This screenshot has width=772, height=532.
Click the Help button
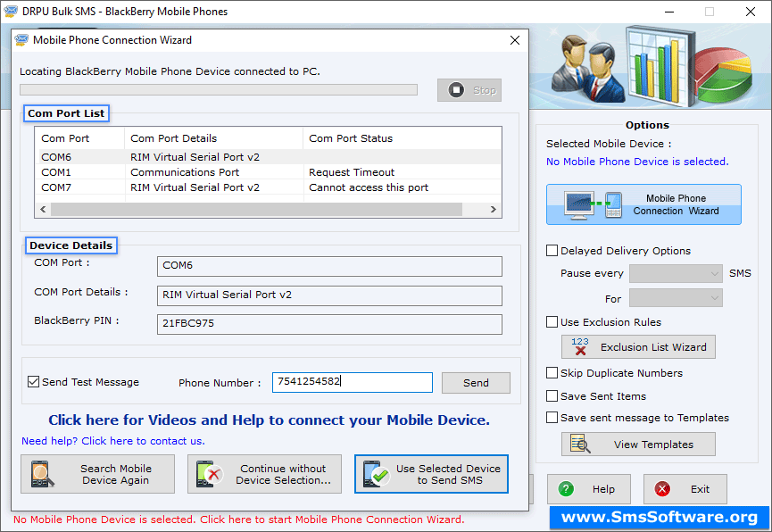tap(589, 489)
